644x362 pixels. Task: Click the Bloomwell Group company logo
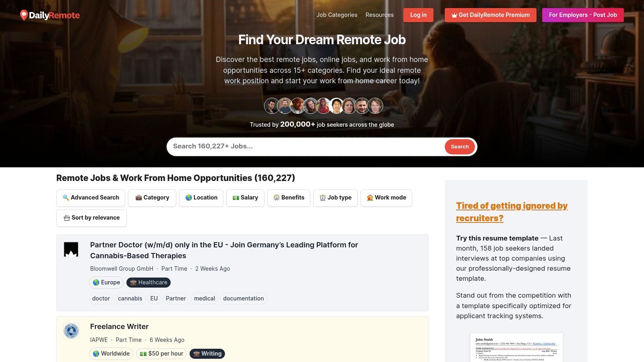point(71,249)
